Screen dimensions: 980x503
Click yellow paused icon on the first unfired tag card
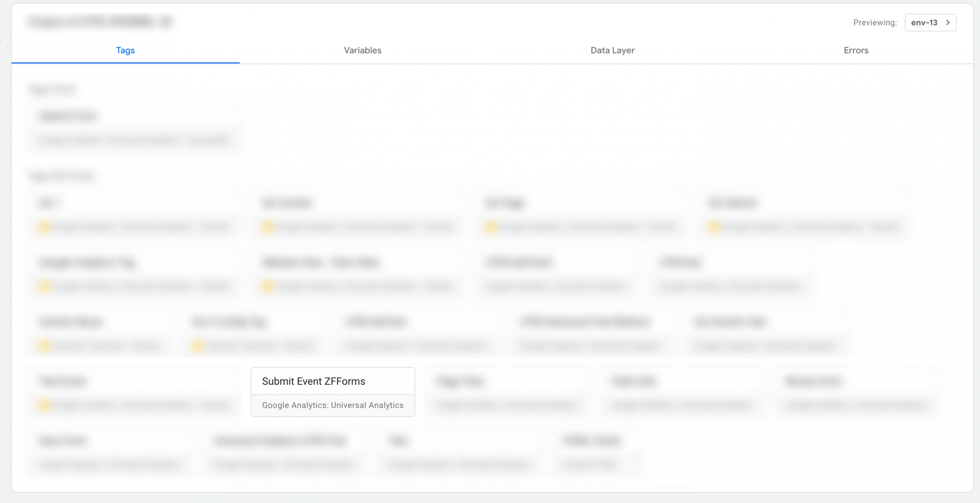[45, 227]
